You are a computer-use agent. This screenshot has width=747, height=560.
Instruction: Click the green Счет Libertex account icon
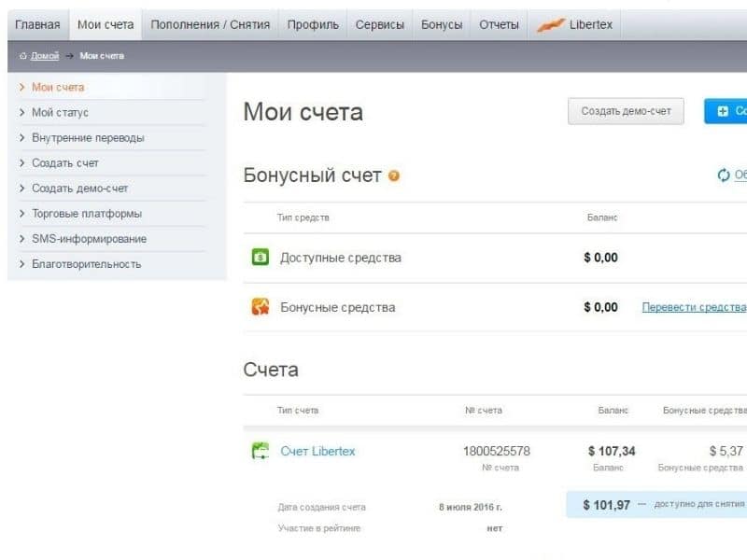(261, 452)
